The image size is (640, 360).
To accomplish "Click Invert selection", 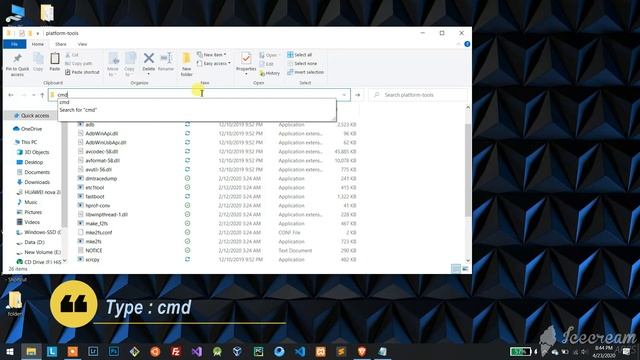I will pos(305,72).
